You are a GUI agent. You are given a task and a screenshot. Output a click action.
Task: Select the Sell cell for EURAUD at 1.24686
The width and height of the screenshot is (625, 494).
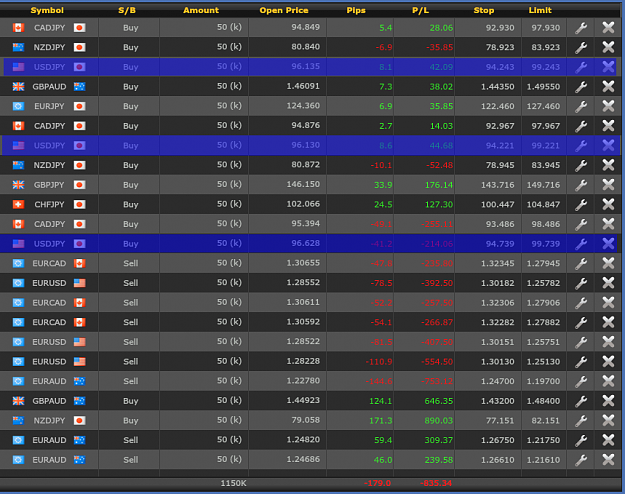131,460
